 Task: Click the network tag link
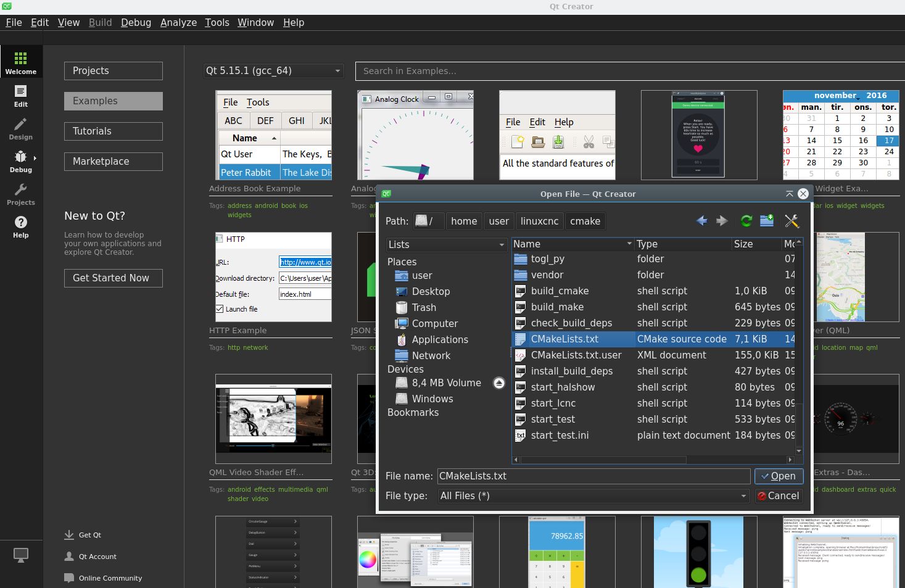[255, 348]
